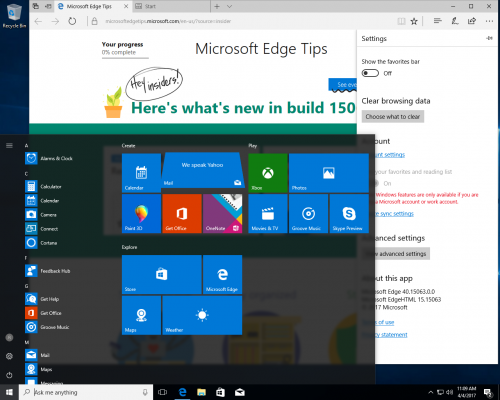The image size is (500, 400).
Task: Expand the tab preview chevron
Action: 229,6
